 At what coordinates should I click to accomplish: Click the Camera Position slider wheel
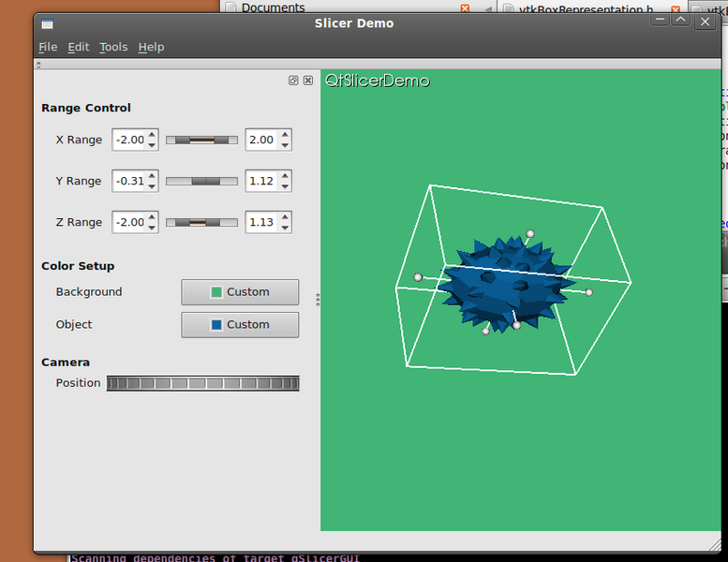click(203, 383)
